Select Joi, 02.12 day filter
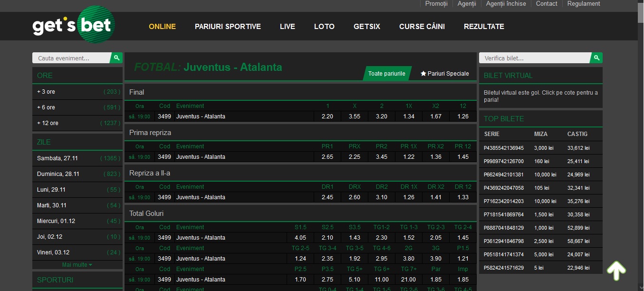Viewport: 644px width, 291px height. [x=77, y=237]
